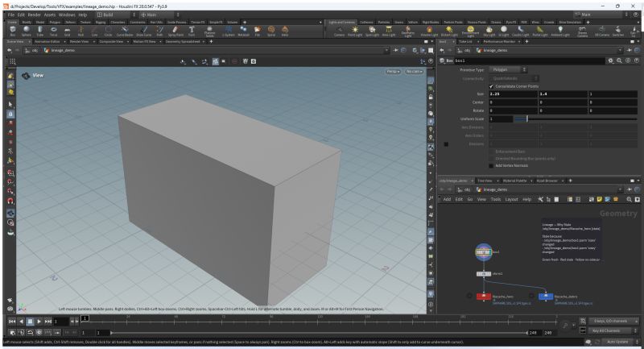Select the Grid shelf tool

[67, 31]
